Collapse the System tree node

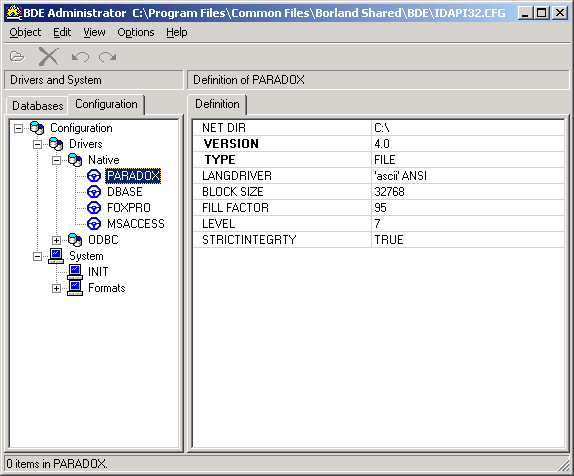(x=37, y=256)
